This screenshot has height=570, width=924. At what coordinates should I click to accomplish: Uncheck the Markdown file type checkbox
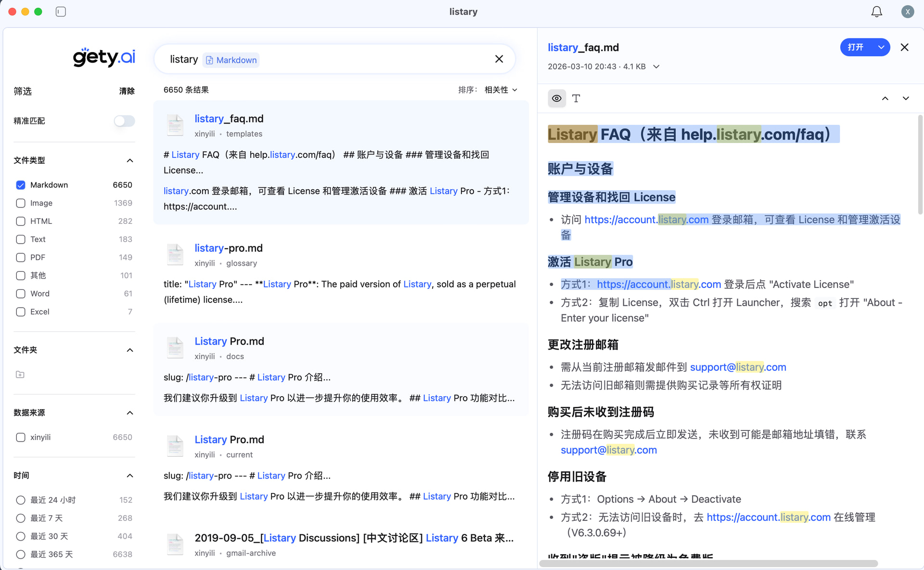coord(21,185)
